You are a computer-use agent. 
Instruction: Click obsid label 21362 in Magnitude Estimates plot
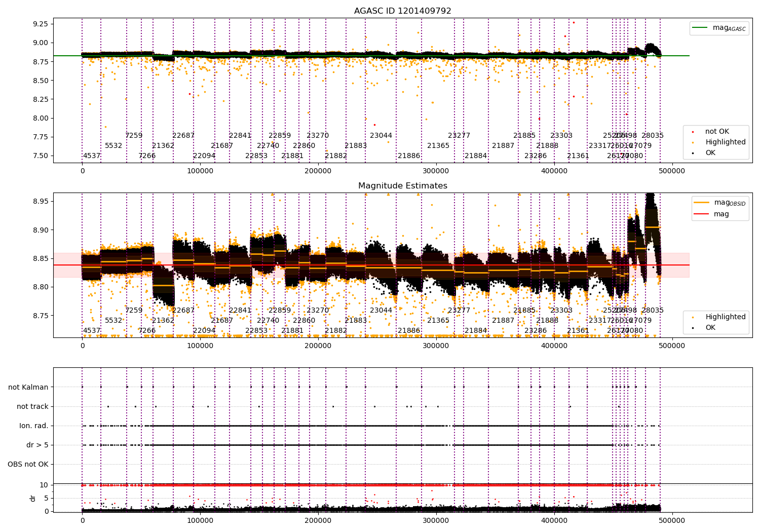tap(163, 321)
